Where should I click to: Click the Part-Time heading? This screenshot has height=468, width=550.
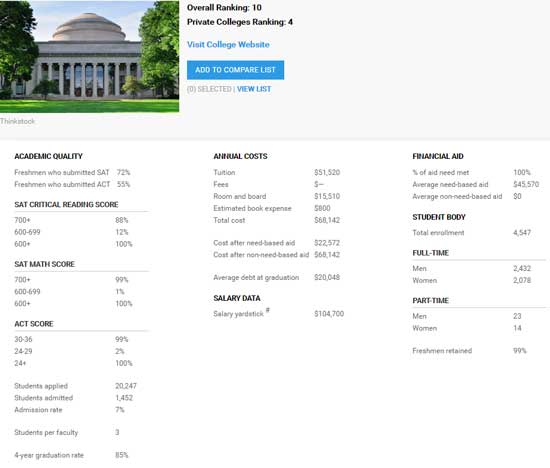coord(430,301)
